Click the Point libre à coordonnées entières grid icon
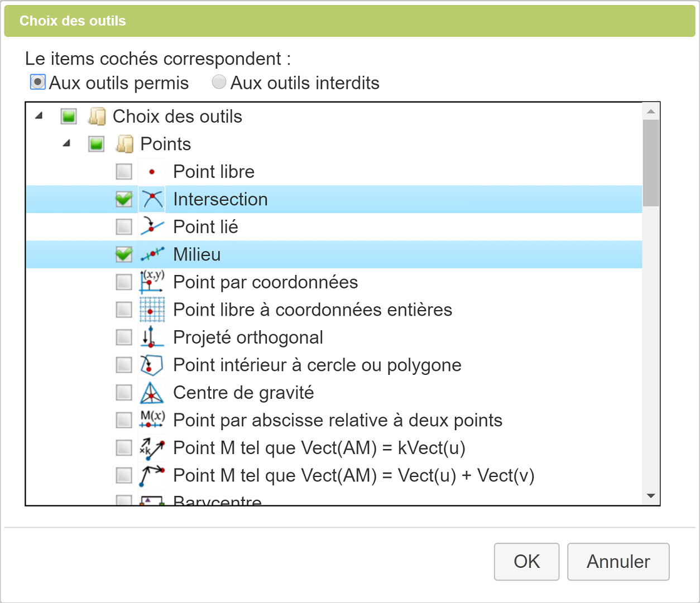Image resolution: width=700 pixels, height=603 pixels. tap(152, 310)
